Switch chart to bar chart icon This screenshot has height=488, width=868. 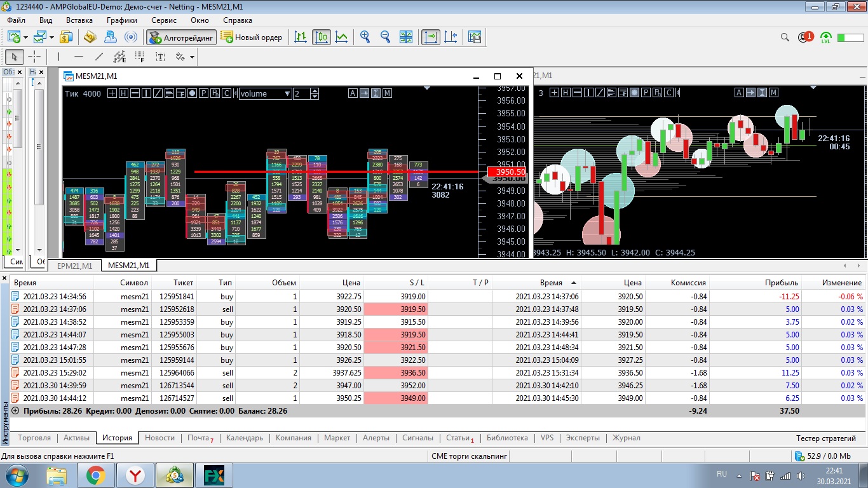[301, 37]
